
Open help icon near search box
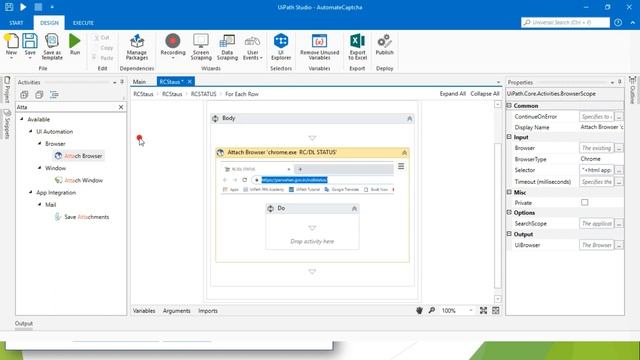pyautogui.click(x=618, y=22)
